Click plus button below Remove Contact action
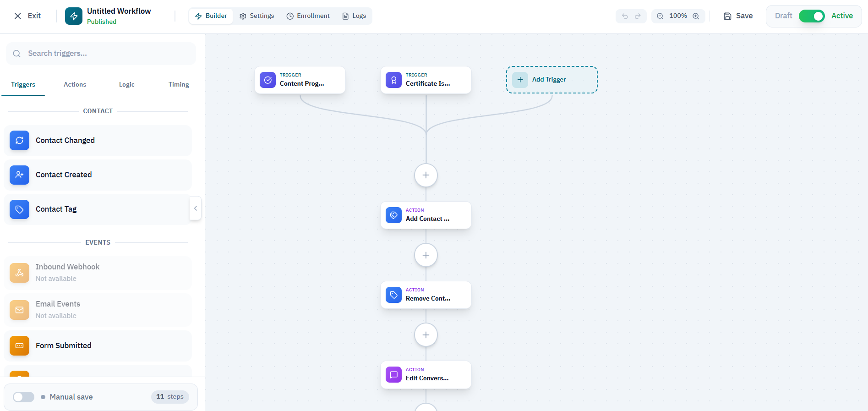Viewport: 868px width, 411px height. pyautogui.click(x=426, y=335)
